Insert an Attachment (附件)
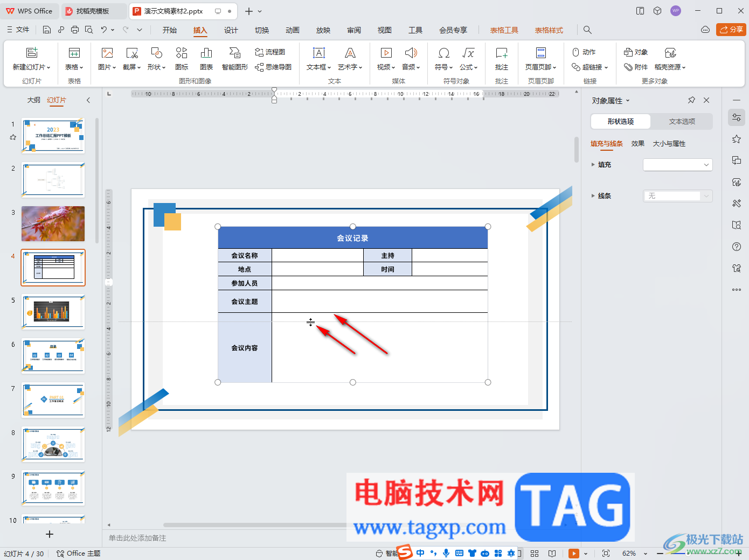 tap(636, 67)
